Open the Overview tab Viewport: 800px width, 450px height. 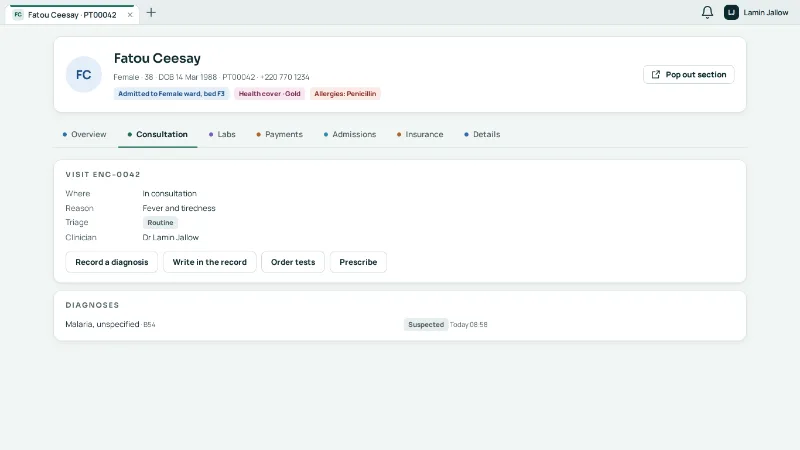[84, 134]
